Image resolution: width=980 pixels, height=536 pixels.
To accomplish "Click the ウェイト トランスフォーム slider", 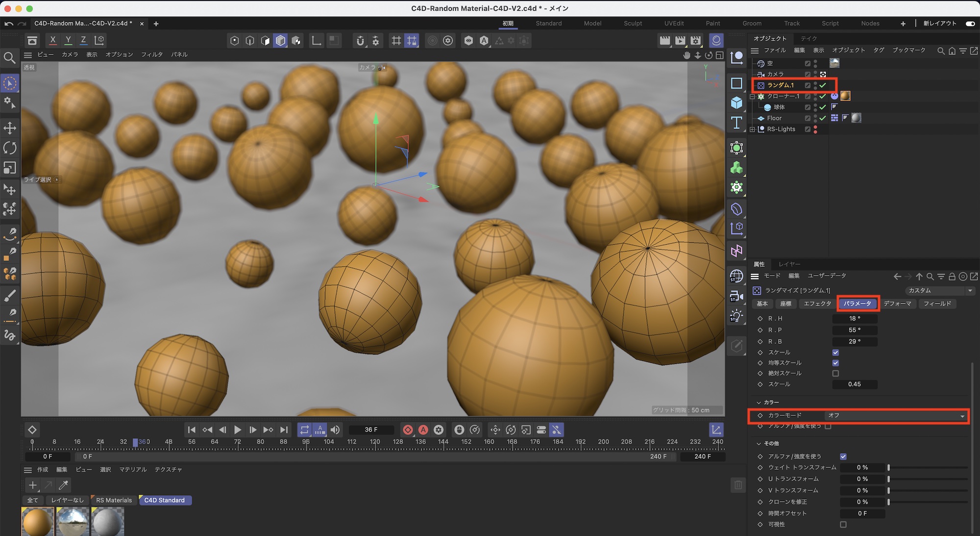I will click(927, 468).
